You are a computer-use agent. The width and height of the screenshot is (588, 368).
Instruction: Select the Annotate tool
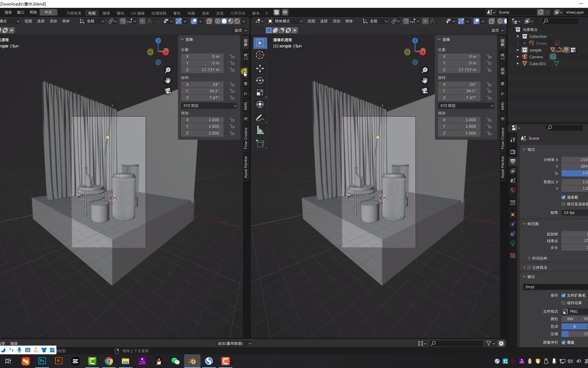[260, 118]
